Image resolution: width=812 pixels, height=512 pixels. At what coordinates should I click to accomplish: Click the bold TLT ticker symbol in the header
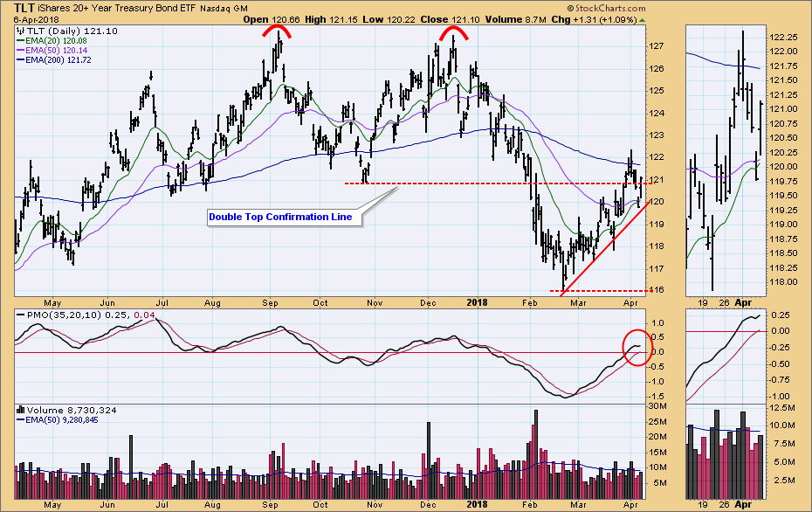point(24,8)
